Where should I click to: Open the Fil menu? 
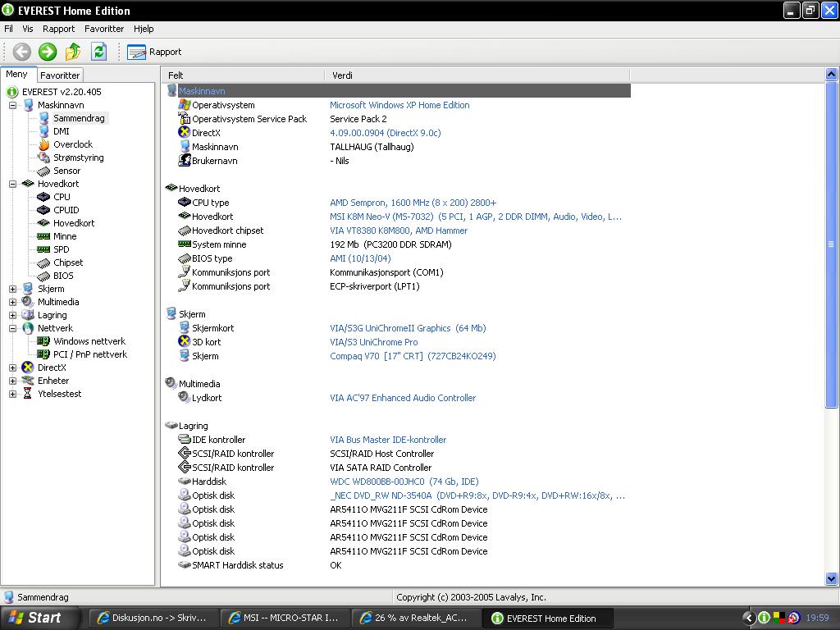coord(8,29)
